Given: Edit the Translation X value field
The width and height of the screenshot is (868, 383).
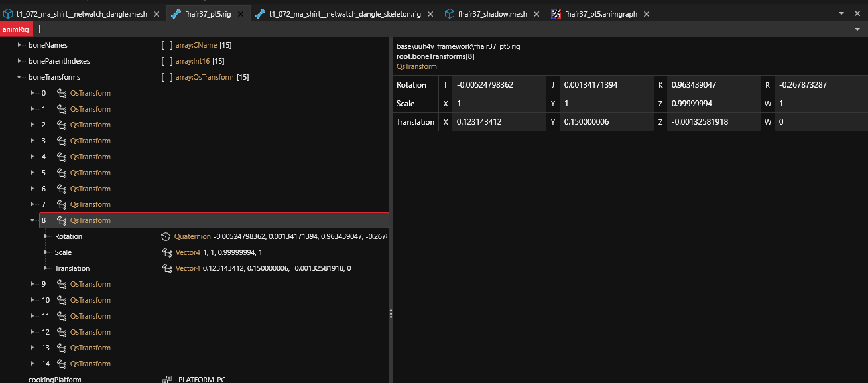Looking at the screenshot, I should (499, 122).
